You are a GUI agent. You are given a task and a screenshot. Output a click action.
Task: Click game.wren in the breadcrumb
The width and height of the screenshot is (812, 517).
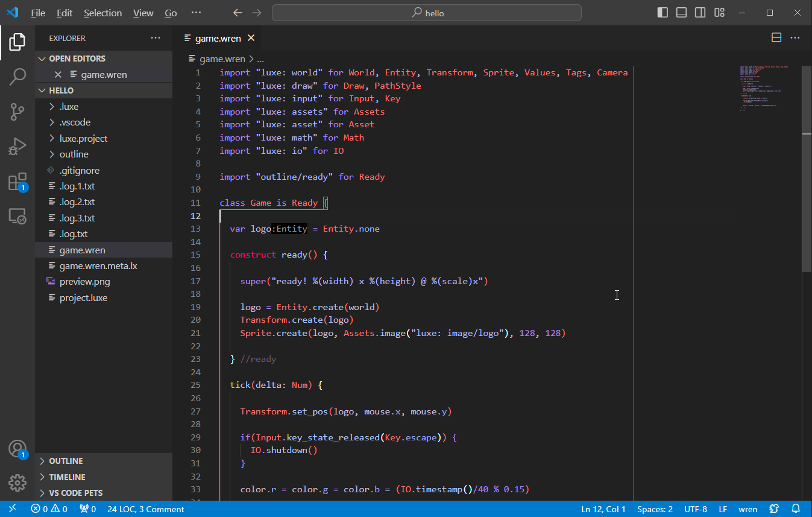[x=222, y=59]
